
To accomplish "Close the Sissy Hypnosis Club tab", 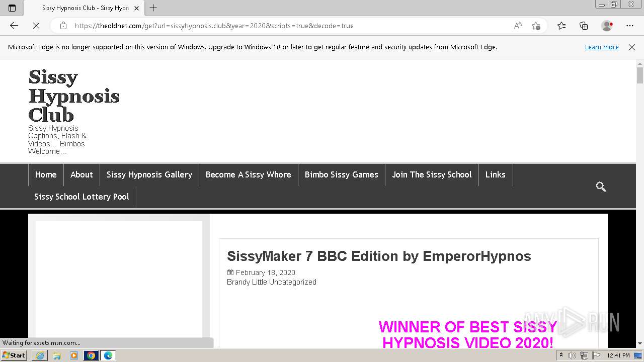I will point(136,8).
